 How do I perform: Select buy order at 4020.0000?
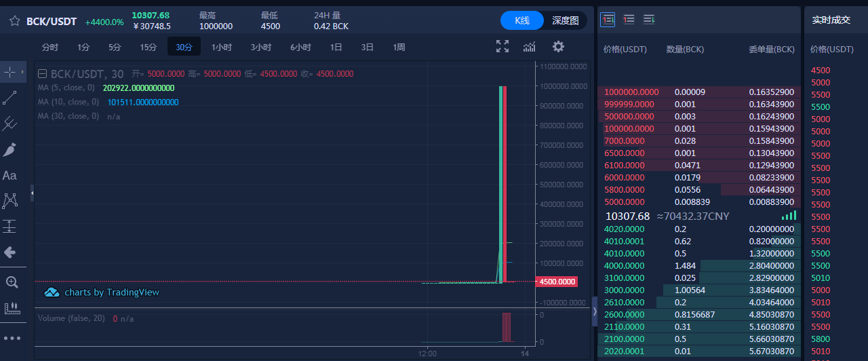click(699, 229)
